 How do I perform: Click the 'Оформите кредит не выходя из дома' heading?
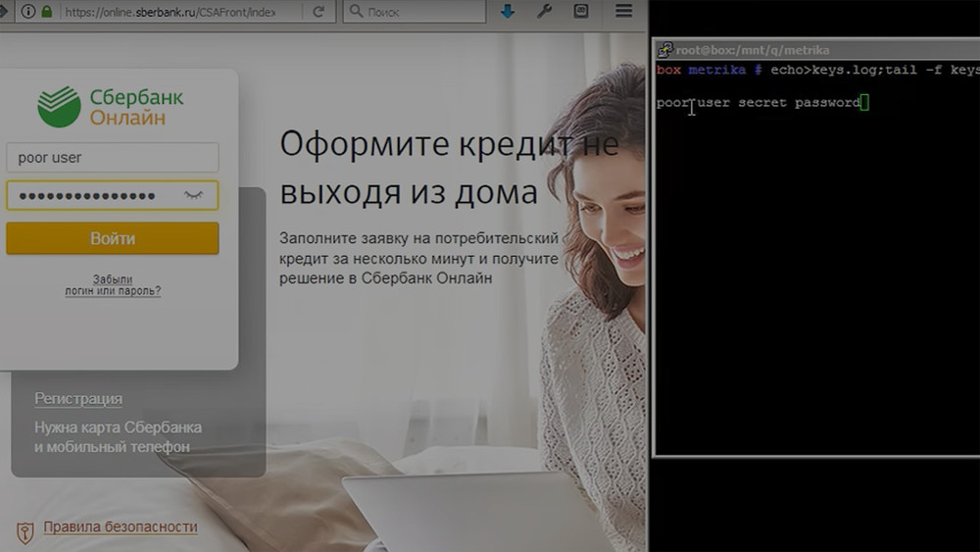449,168
